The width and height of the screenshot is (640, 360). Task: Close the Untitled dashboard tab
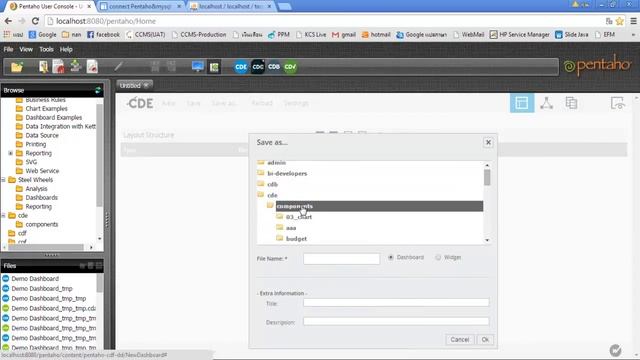pos(146,85)
